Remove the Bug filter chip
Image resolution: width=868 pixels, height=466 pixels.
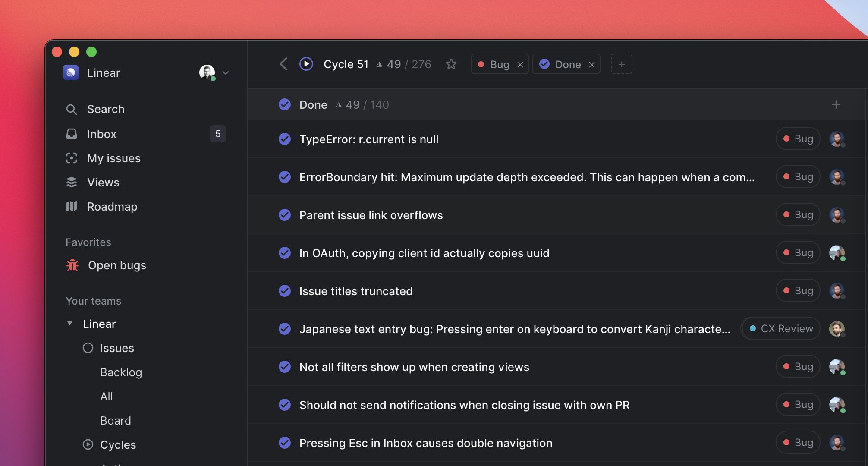tap(520, 65)
